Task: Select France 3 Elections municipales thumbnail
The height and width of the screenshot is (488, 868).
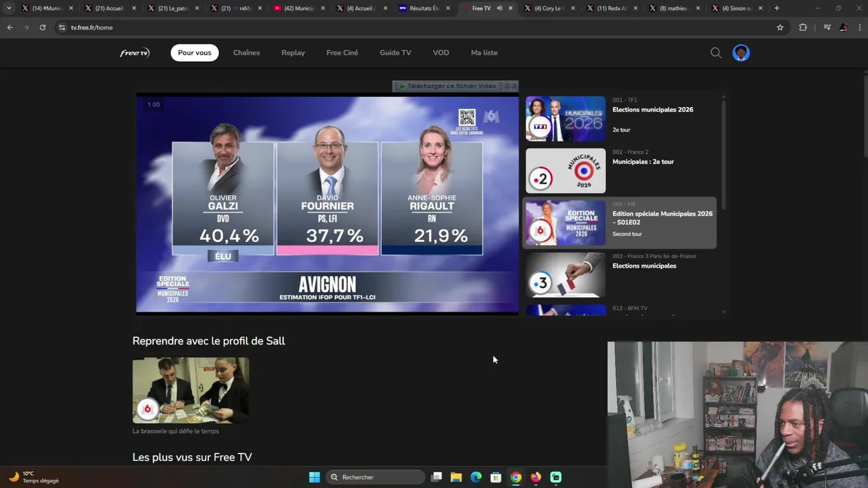Action: coord(566,275)
